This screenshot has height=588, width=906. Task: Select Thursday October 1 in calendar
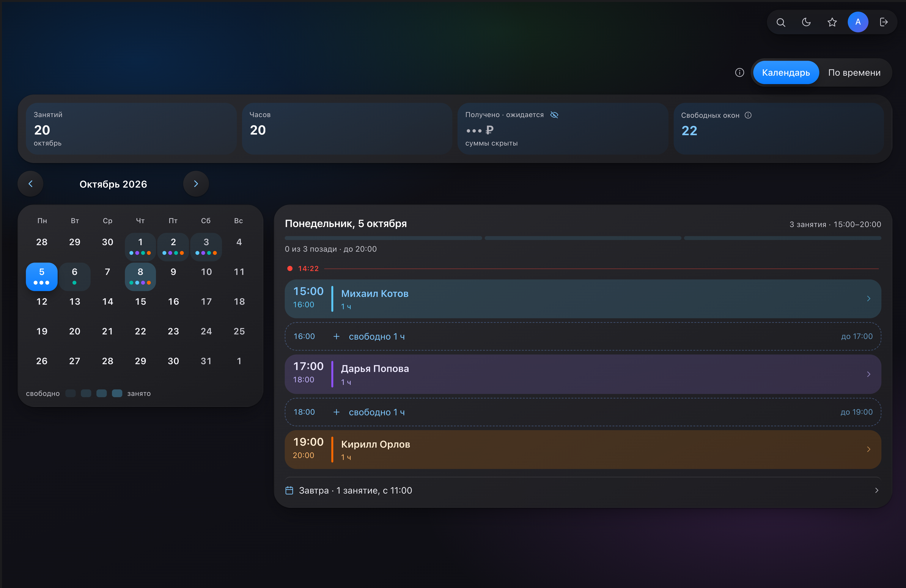(140, 247)
